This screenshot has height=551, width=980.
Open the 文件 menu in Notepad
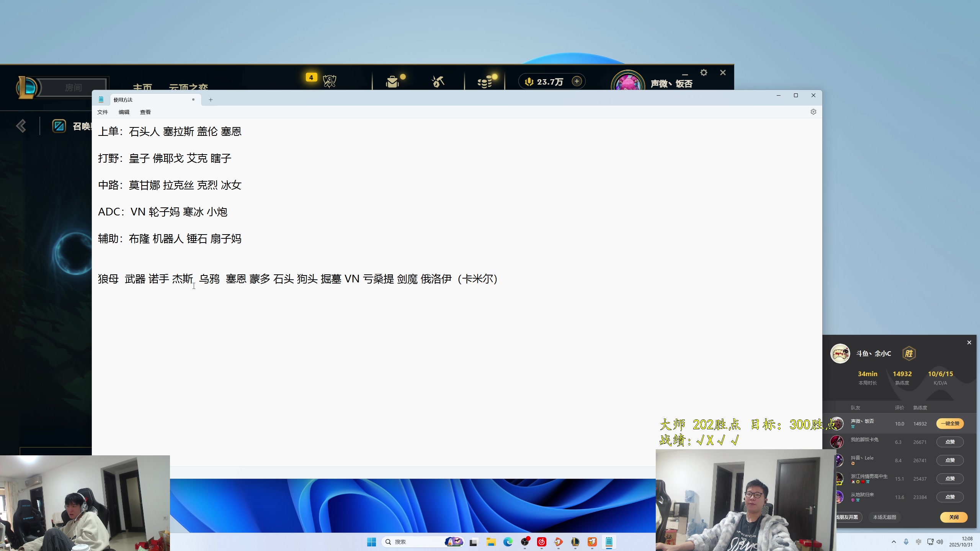click(103, 112)
